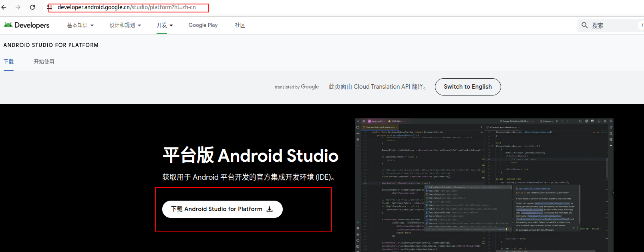
Task: Expand the 基本知识 dropdown menu
Action: point(80,25)
